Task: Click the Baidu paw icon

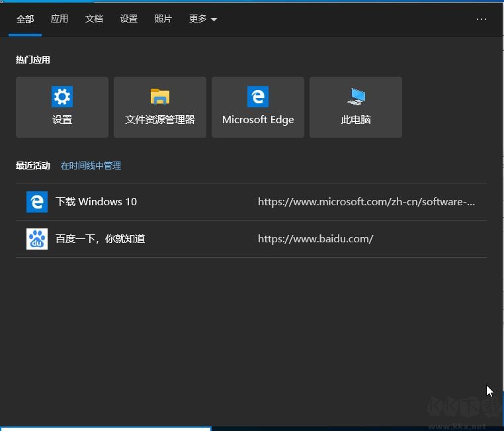Action: pos(37,239)
